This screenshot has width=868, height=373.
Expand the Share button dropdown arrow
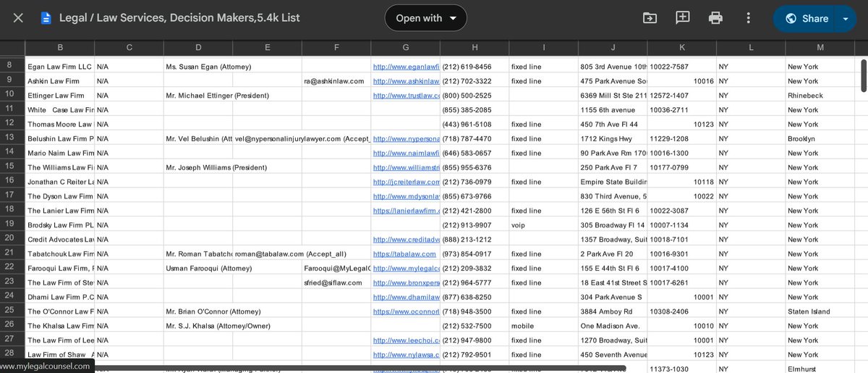coord(846,18)
